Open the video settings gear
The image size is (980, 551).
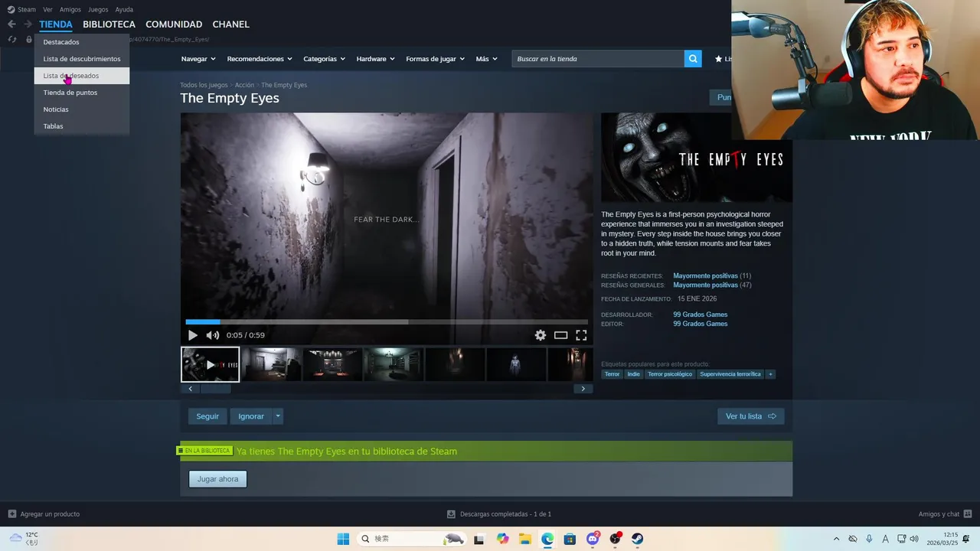point(541,335)
